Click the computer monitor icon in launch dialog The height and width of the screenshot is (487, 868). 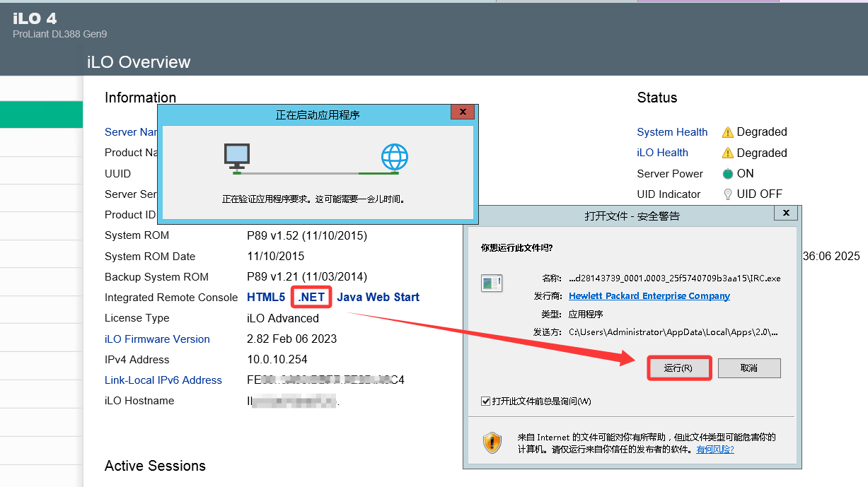pos(237,156)
